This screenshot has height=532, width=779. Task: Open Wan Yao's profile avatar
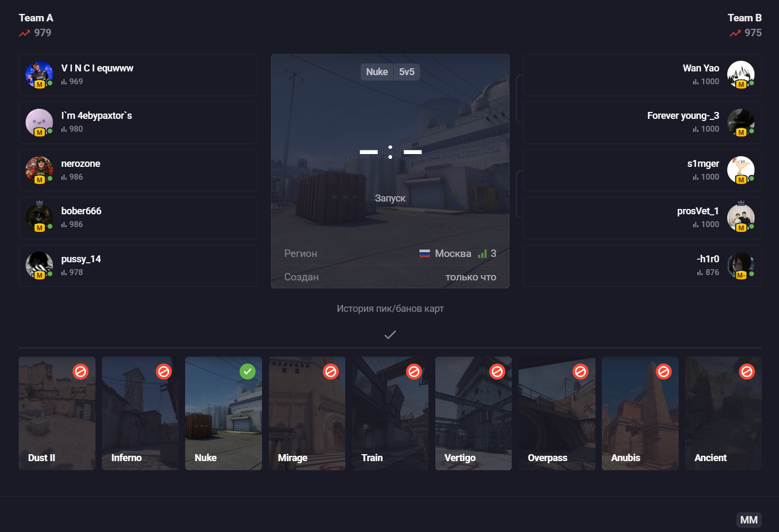point(741,75)
